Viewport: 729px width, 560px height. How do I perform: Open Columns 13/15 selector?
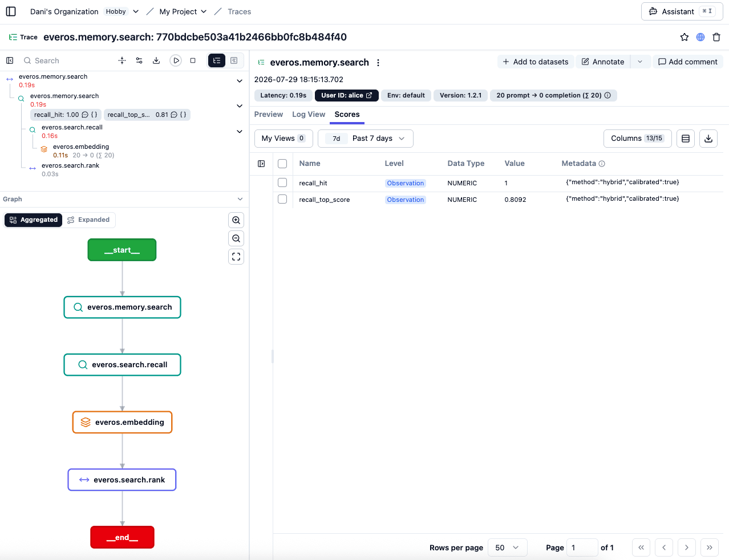point(638,139)
